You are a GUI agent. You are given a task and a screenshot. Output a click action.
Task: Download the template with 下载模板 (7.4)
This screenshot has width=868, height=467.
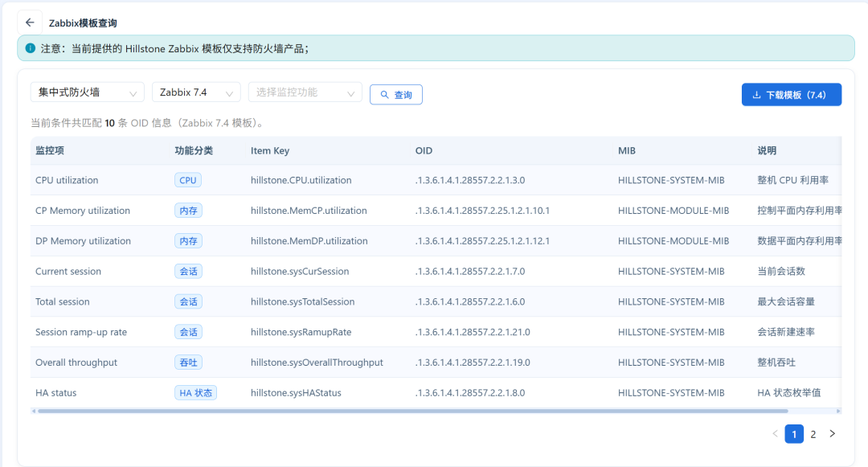click(792, 95)
